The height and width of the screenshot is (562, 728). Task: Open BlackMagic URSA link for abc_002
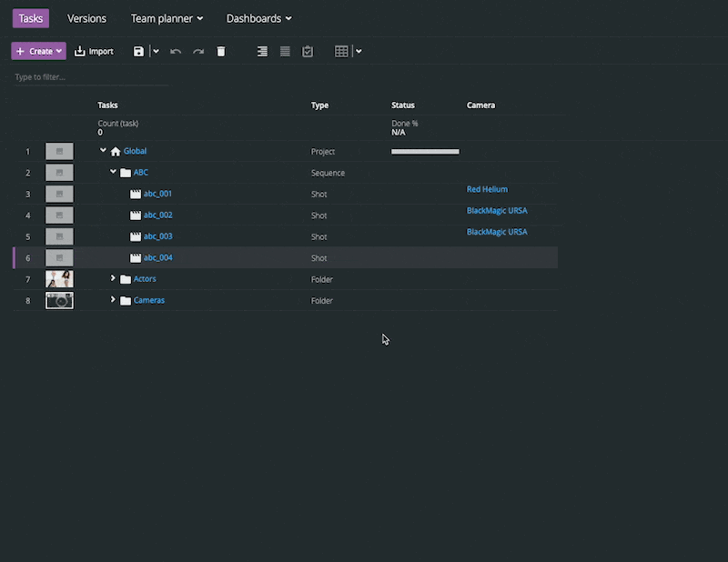click(497, 211)
